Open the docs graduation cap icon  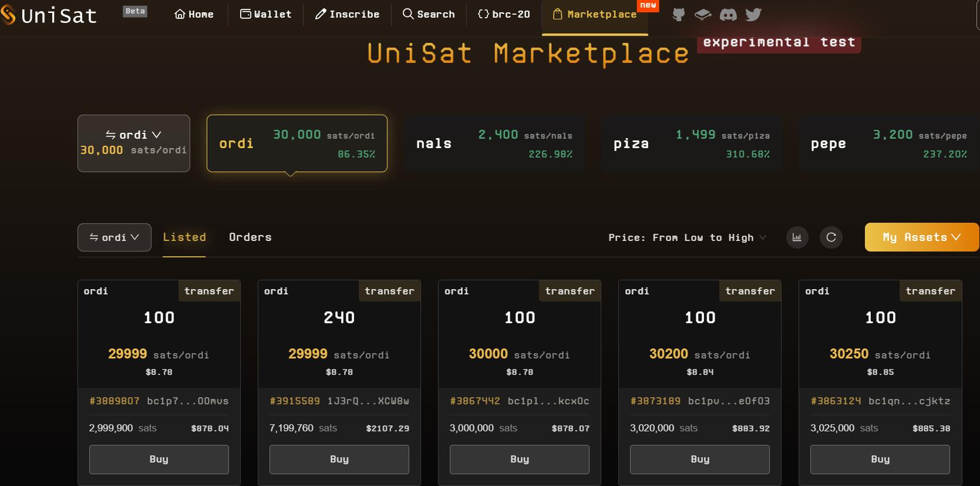coord(703,15)
